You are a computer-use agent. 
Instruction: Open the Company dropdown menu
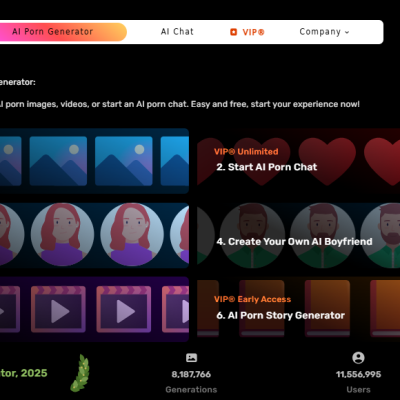click(x=324, y=32)
